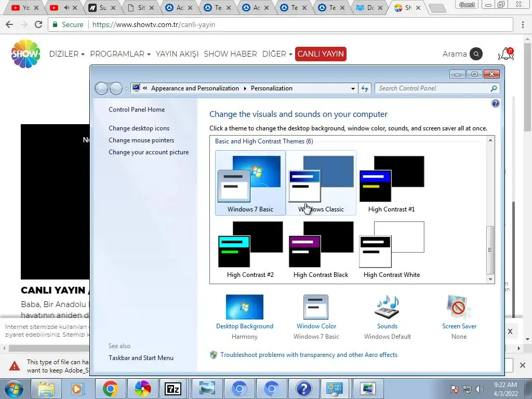Open SHOW HABER in the site menu

point(230,54)
